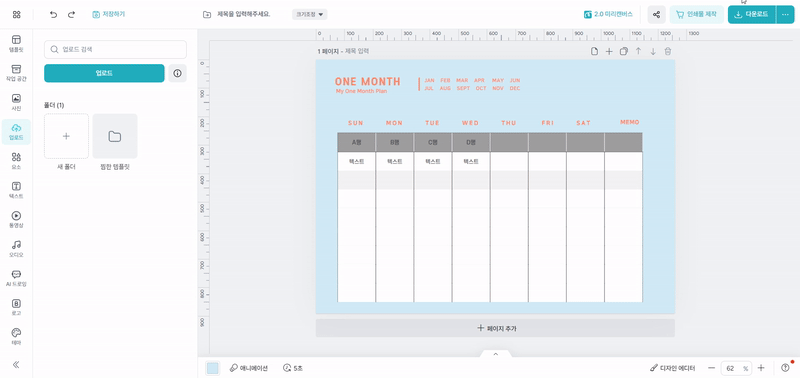This screenshot has height=378, width=800.
Task: Click the undo arrow icon
Action: (x=54, y=15)
